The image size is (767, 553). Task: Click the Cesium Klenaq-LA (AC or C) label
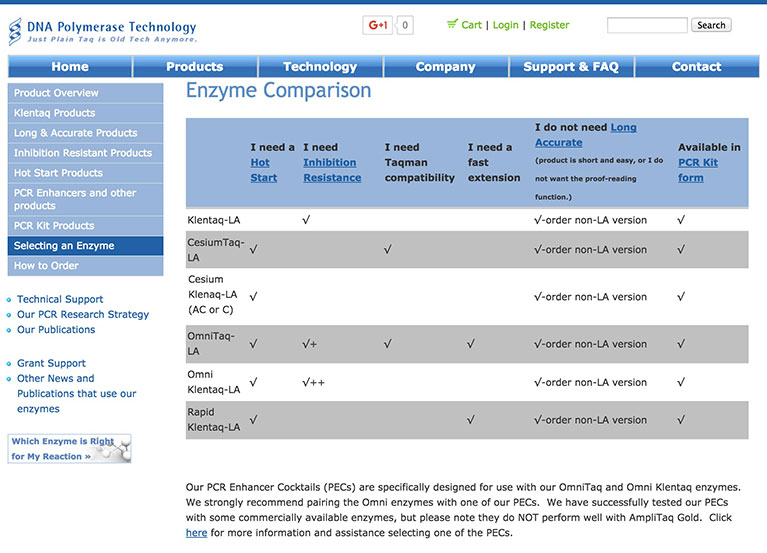pos(212,294)
